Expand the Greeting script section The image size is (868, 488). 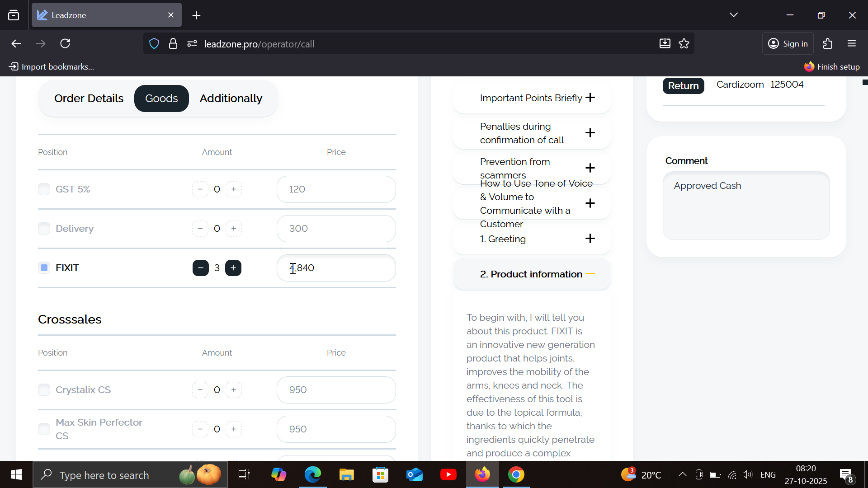[590, 239]
